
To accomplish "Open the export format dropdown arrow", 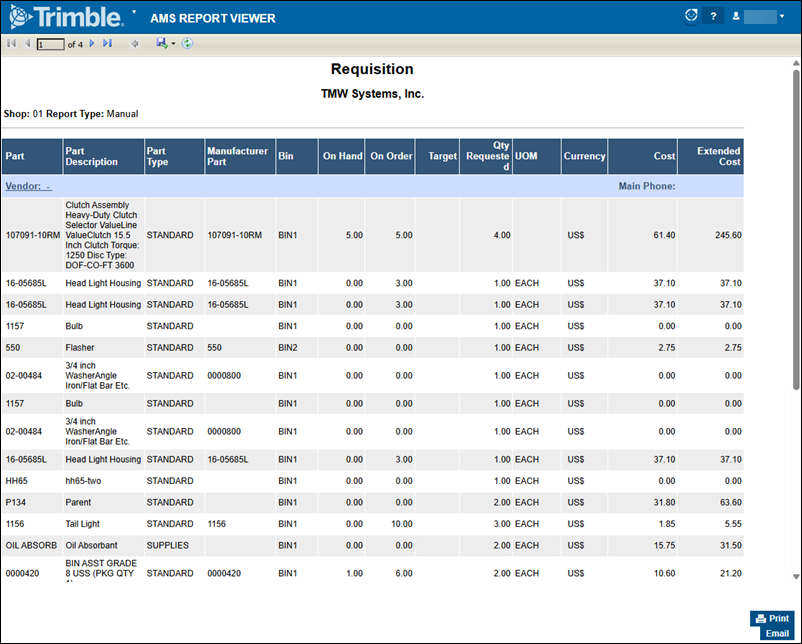I will point(172,44).
